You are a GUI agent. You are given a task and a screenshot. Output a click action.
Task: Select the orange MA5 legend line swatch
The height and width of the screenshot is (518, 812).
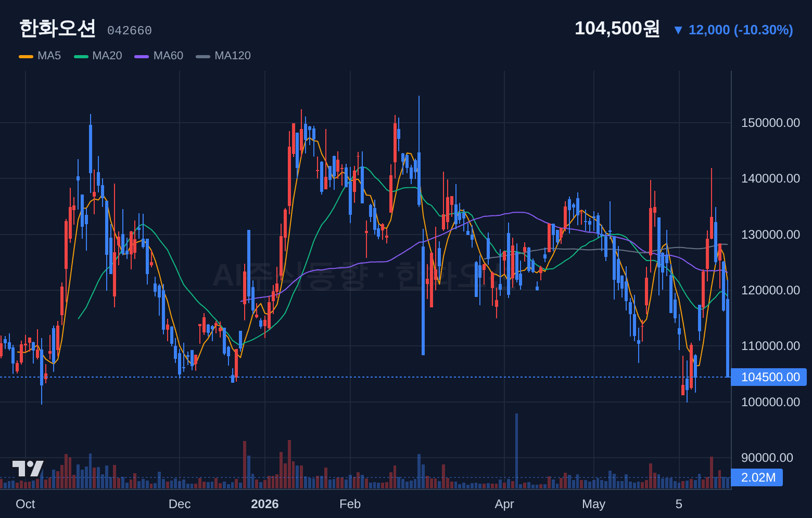click(x=26, y=56)
